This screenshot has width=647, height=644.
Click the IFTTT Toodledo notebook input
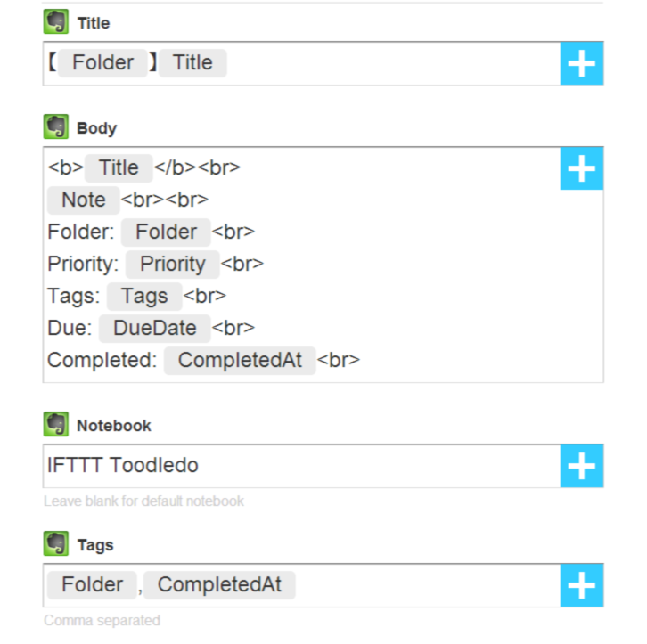(x=301, y=466)
